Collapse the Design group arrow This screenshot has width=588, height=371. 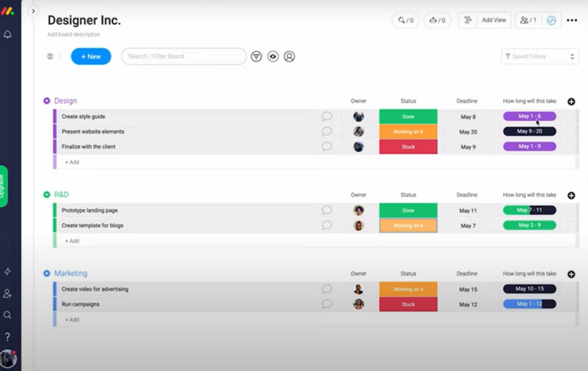(47, 100)
